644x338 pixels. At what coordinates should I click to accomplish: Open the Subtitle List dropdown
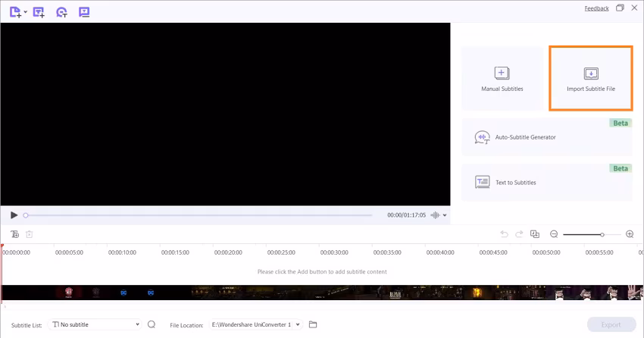pos(95,324)
